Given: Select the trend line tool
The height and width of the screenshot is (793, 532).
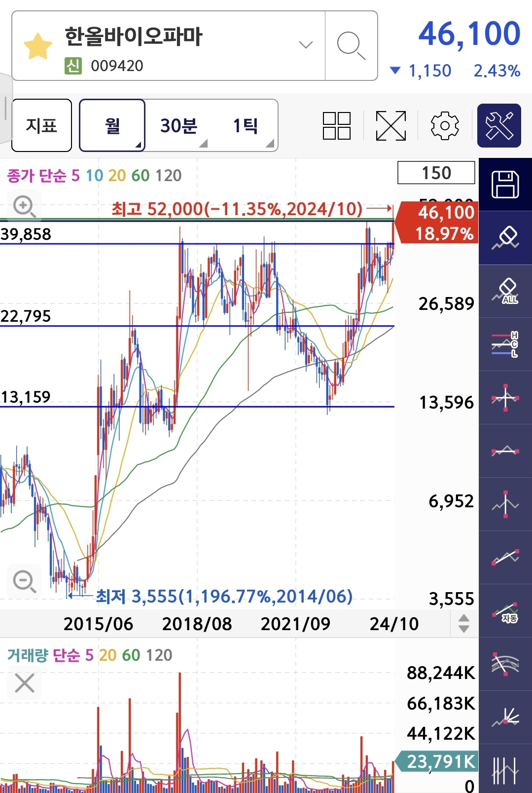Looking at the screenshot, I should pyautogui.click(x=505, y=558).
